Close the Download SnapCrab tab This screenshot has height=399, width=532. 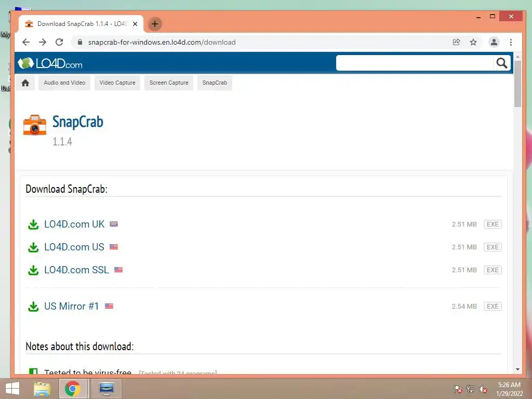click(x=135, y=24)
